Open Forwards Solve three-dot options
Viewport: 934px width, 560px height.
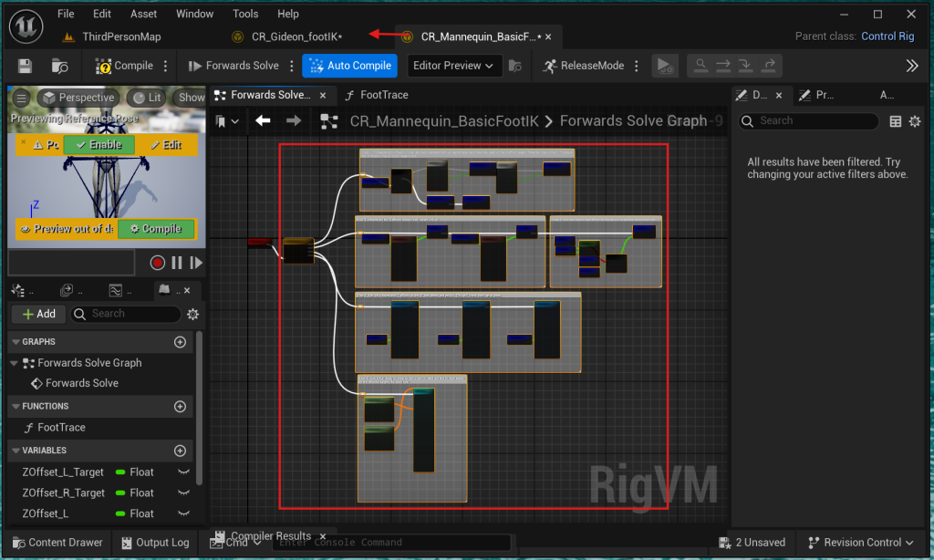[291, 66]
